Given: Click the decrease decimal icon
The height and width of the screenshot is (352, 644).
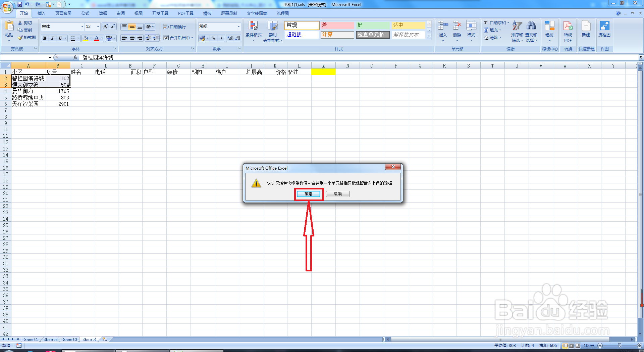Looking at the screenshot, I should pos(237,38).
